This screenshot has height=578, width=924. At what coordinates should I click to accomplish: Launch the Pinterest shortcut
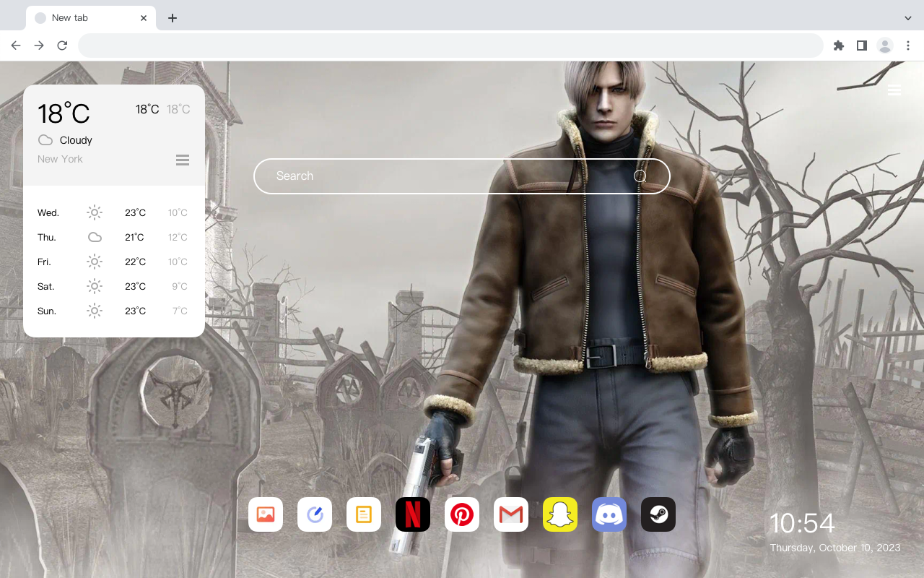(x=462, y=514)
